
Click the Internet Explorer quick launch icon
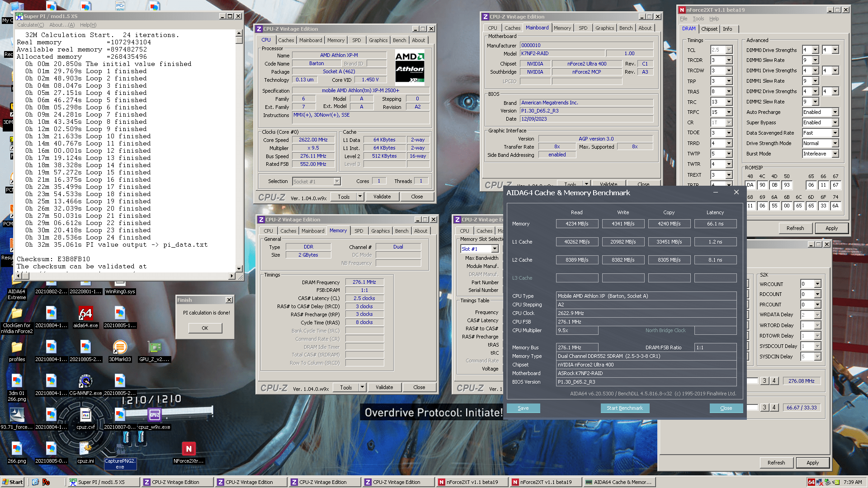click(35, 482)
